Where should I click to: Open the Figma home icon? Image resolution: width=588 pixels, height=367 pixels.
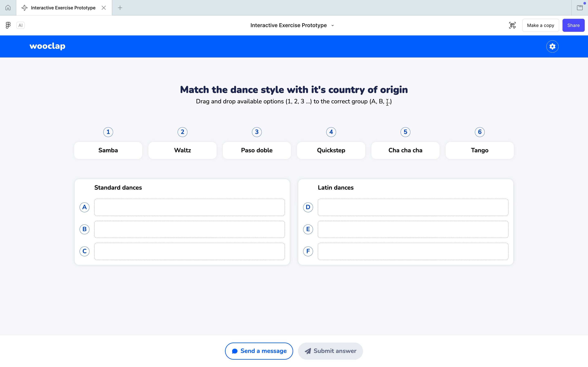(x=8, y=8)
